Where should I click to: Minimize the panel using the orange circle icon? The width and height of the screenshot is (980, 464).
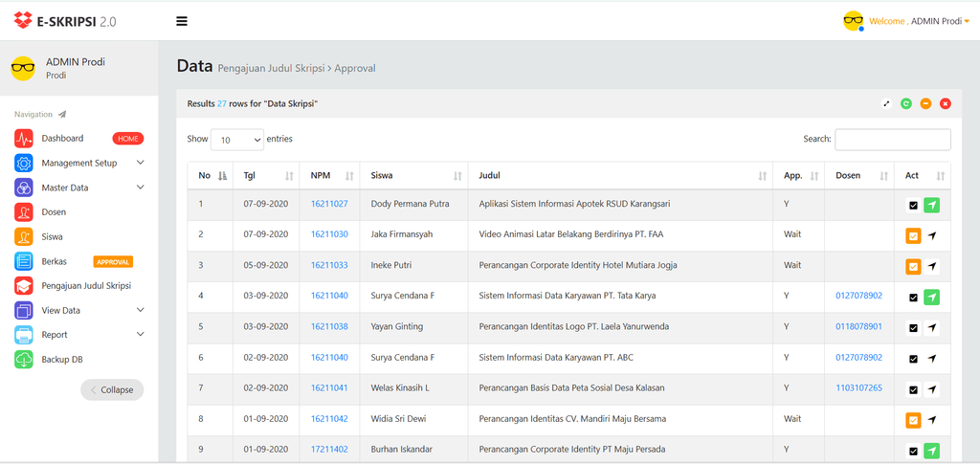[925, 103]
